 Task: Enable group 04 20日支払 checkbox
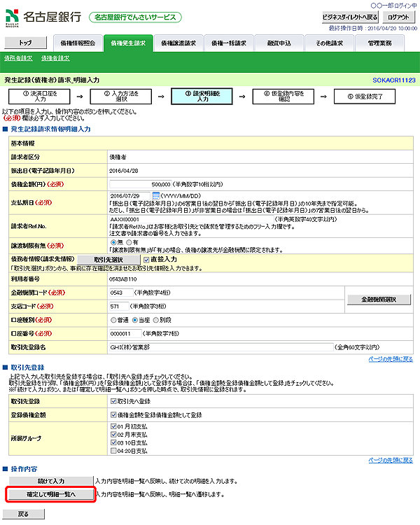(x=113, y=451)
